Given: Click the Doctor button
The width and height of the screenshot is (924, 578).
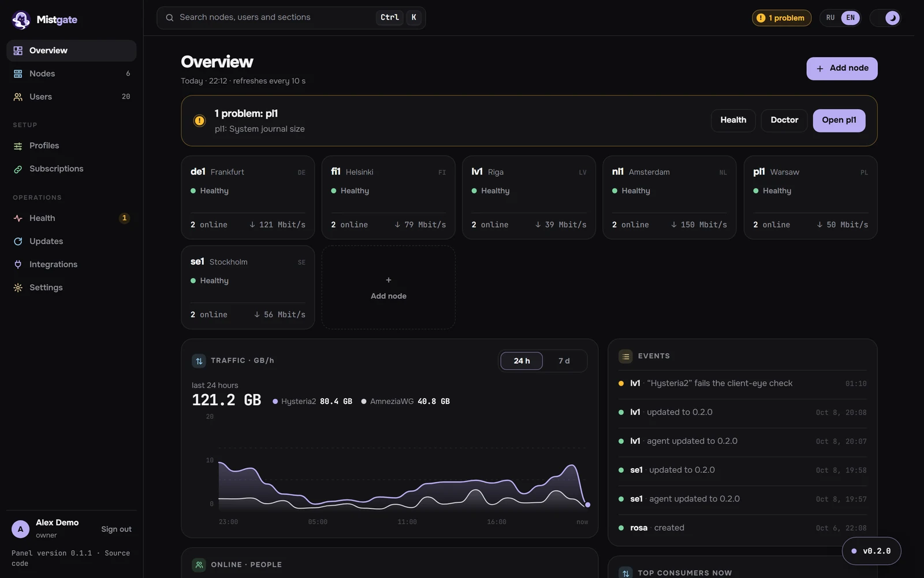Looking at the screenshot, I should pyautogui.click(x=784, y=121).
